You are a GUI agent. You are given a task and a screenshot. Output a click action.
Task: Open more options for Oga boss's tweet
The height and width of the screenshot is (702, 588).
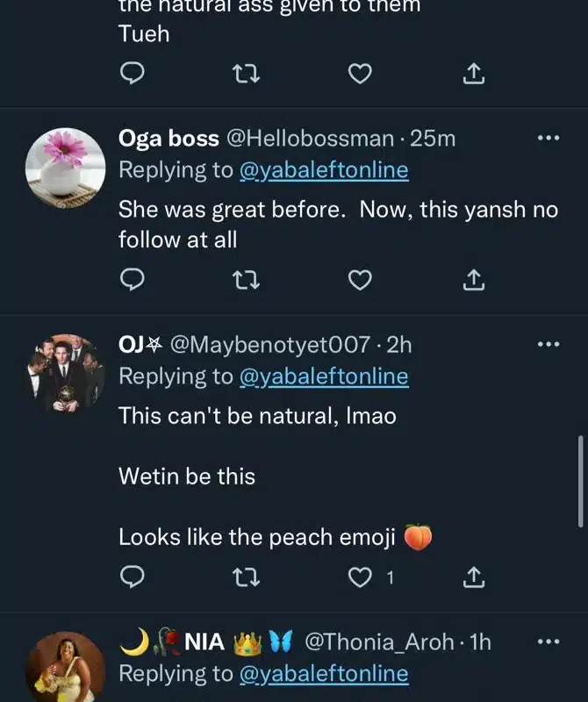click(x=548, y=139)
